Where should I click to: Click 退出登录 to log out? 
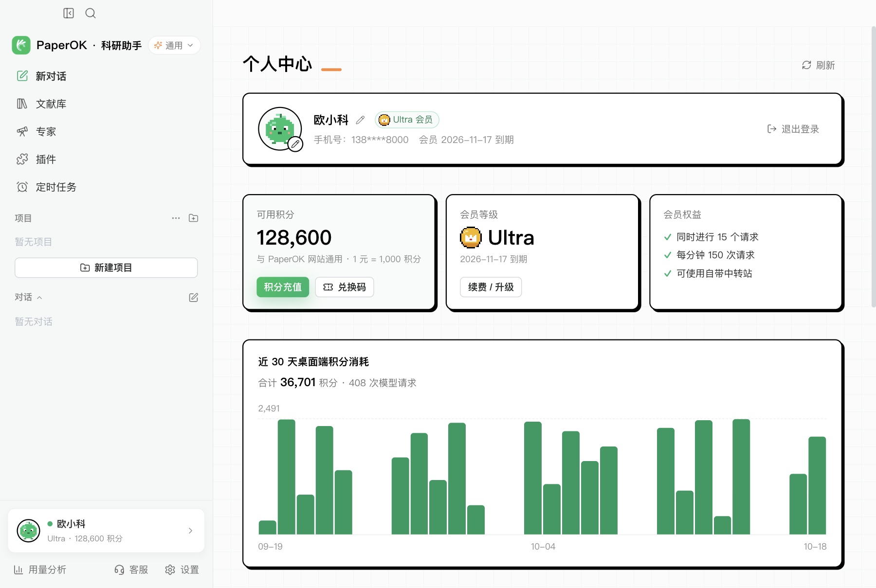click(793, 129)
